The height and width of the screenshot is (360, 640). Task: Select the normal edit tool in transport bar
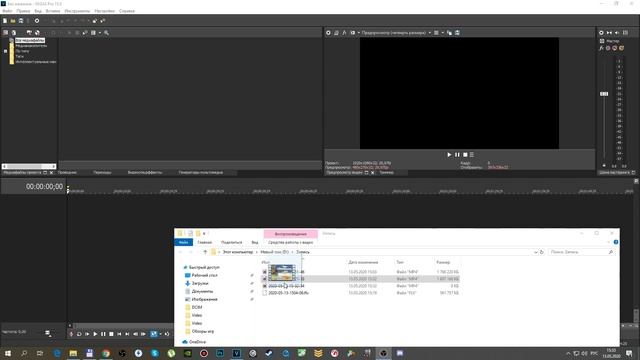tap(154, 334)
